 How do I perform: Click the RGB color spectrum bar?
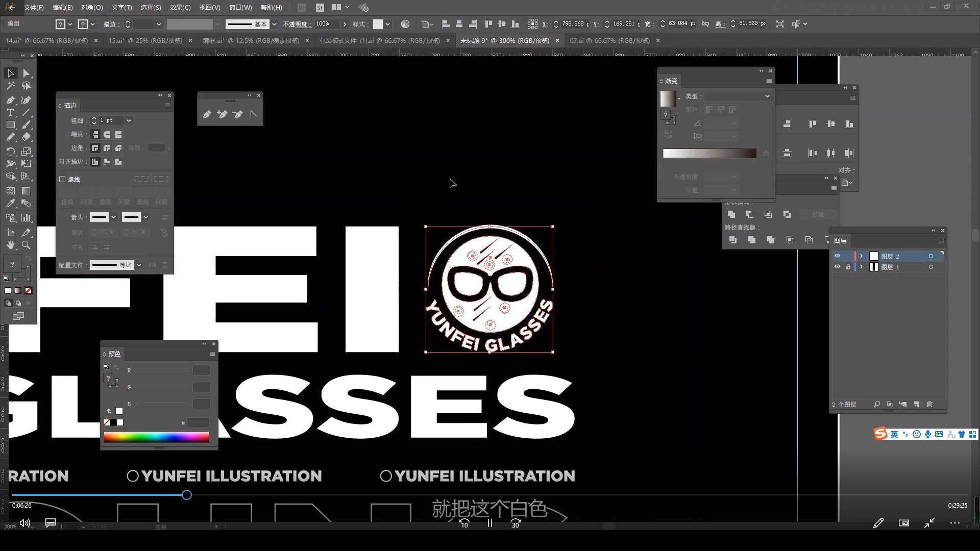(156, 437)
